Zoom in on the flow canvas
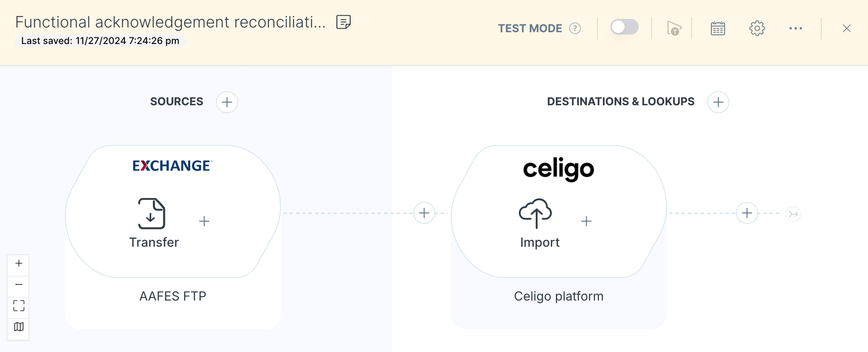Viewport: 868px width, 352px height. pos(18,264)
